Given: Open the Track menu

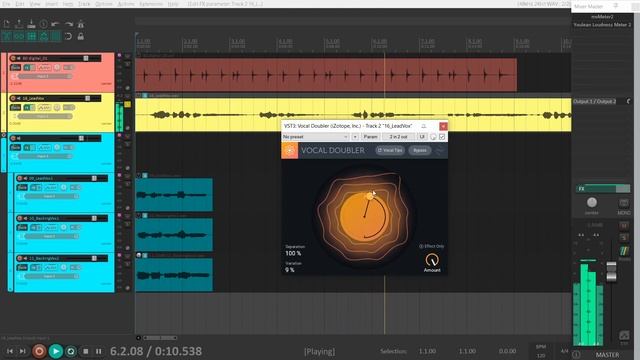Looking at the screenshot, I should [x=84, y=4].
